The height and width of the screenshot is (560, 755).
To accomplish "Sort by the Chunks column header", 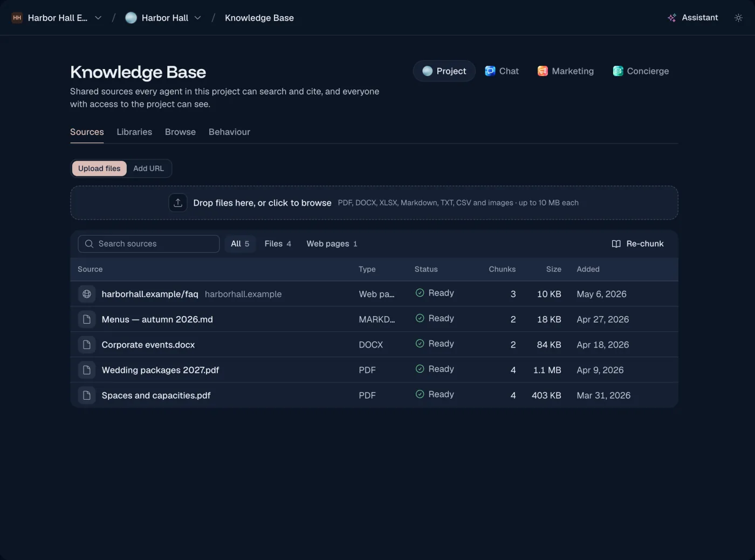I will coord(502,269).
